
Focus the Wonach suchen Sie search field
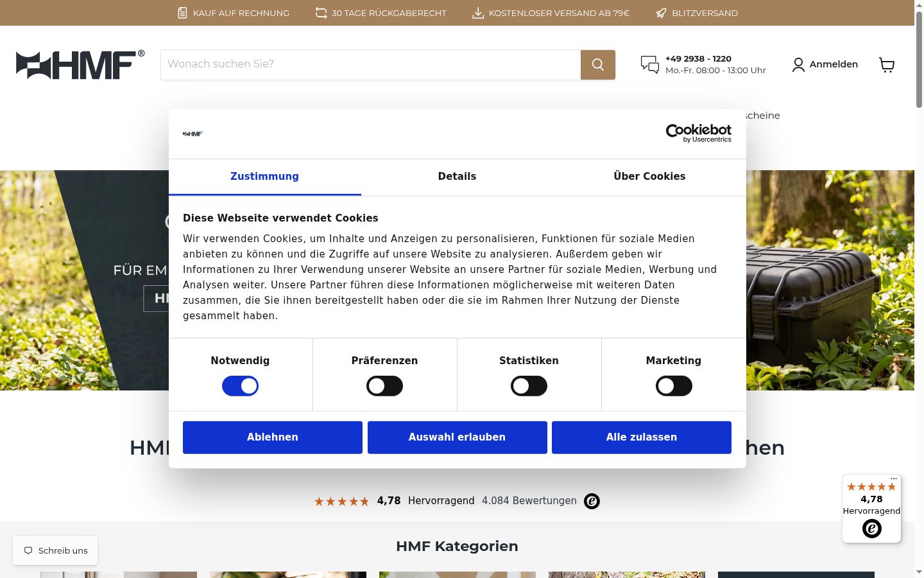click(x=371, y=65)
